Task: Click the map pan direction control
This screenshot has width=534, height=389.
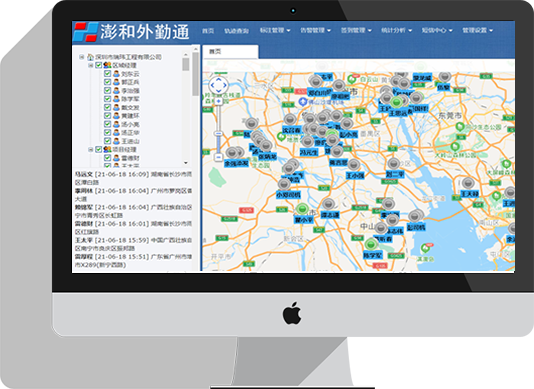Action: coord(218,85)
